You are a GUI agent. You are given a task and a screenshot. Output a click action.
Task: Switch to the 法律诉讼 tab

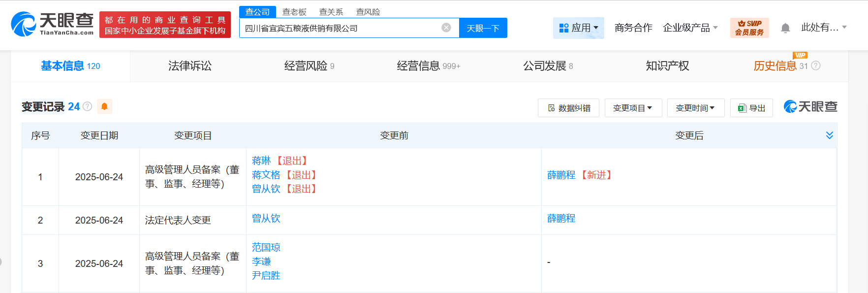tap(190, 66)
